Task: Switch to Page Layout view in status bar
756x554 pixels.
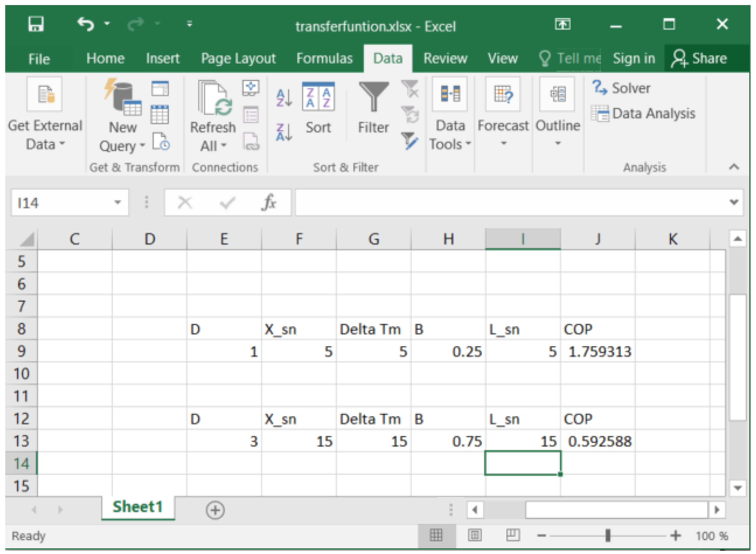Action: pyautogui.click(x=475, y=535)
